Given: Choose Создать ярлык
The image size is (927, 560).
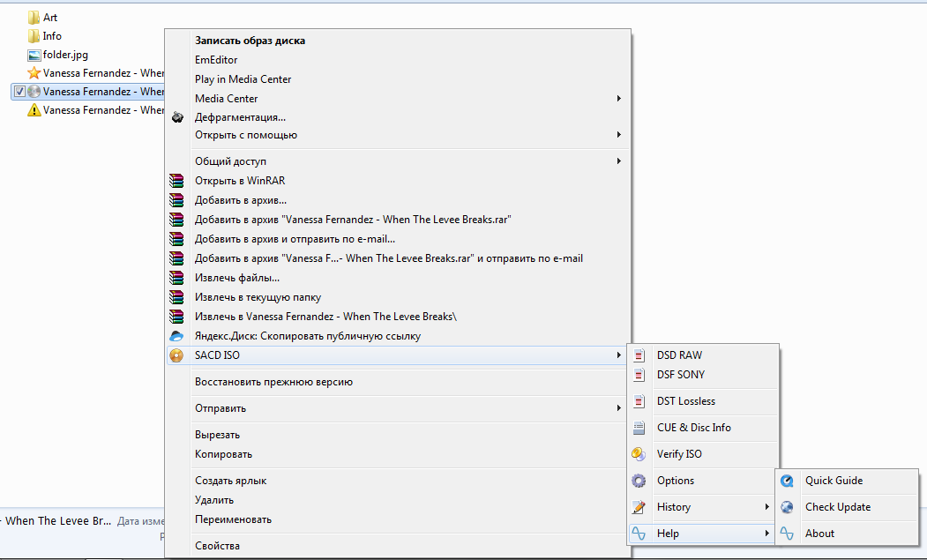Looking at the screenshot, I should click(x=230, y=481).
